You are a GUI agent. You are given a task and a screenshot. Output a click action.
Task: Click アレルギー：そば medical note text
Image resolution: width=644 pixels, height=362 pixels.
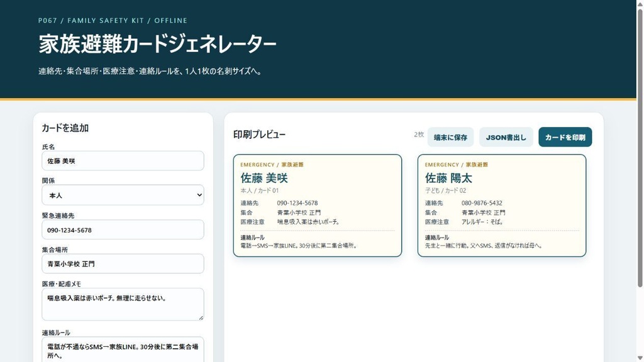[x=482, y=222]
